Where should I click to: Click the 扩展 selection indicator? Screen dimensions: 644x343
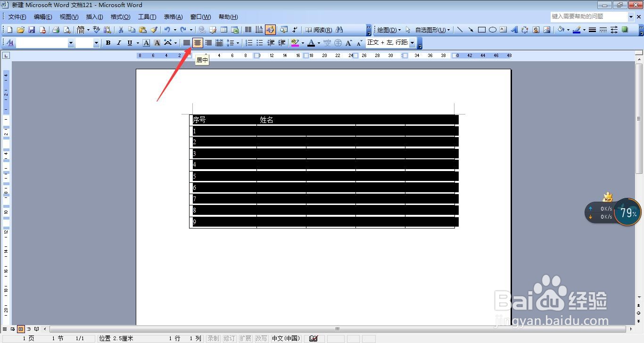[x=245, y=338]
